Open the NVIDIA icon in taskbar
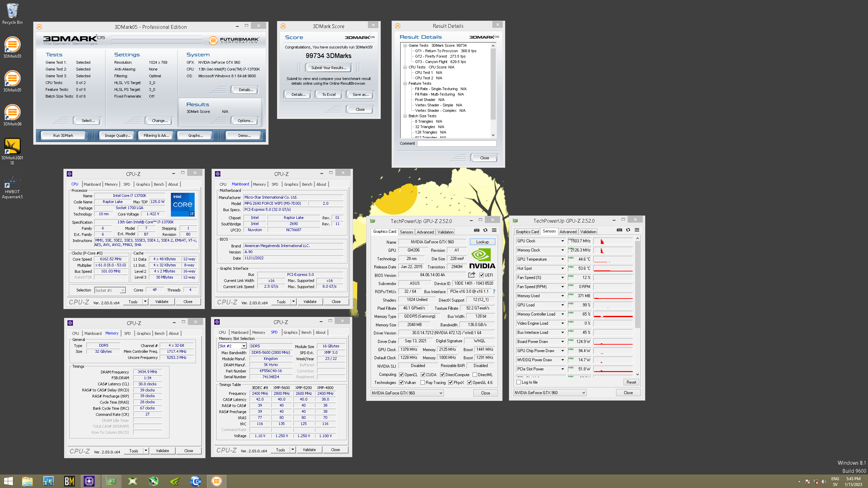 tap(175, 481)
